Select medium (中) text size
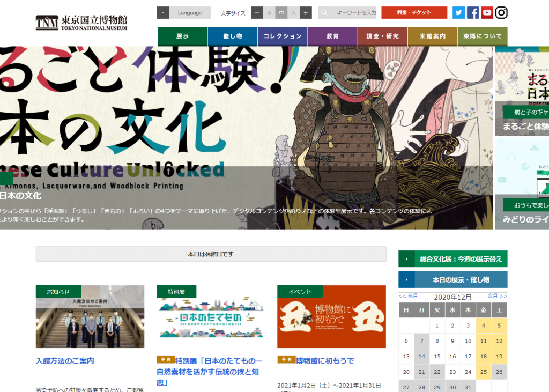 [x=281, y=13]
